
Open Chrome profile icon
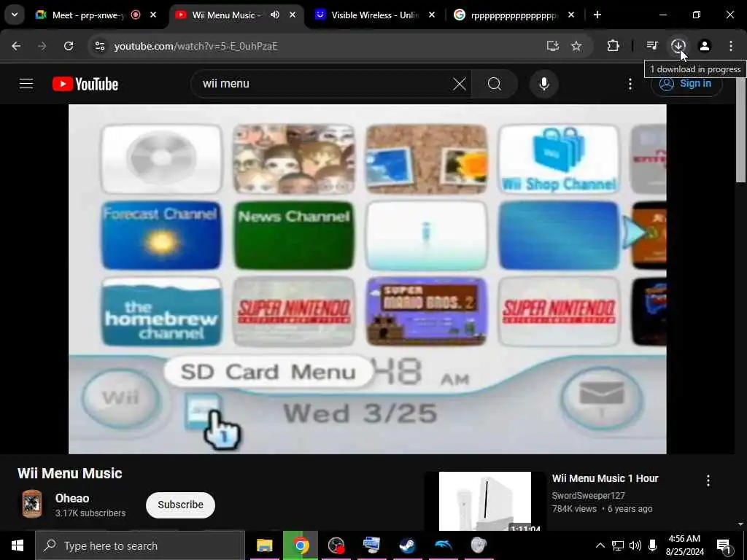click(x=705, y=46)
